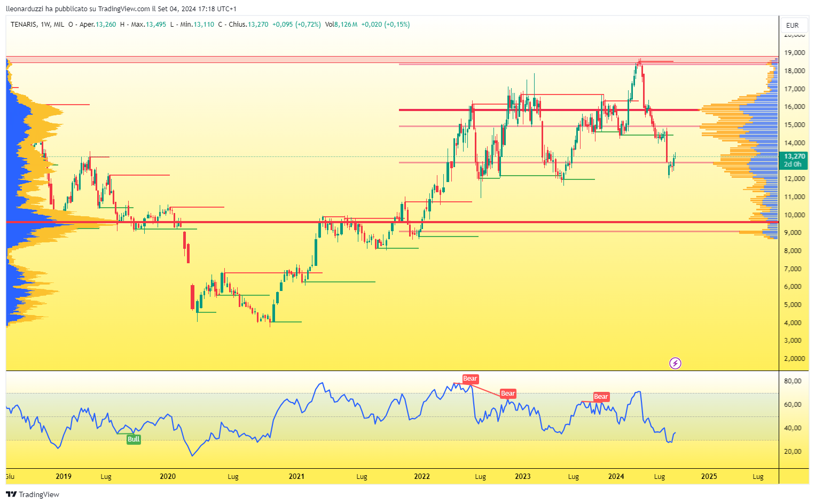Click the 60,00 RSI axis label

click(793, 405)
